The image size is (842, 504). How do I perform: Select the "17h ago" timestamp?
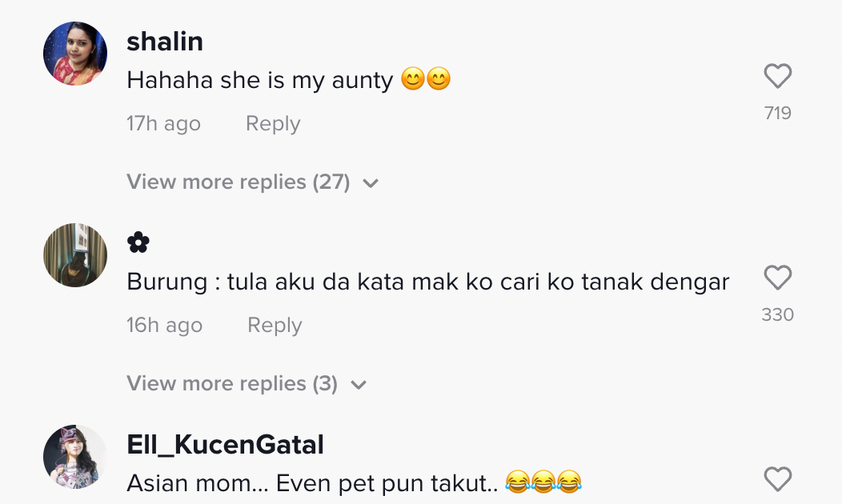163,124
